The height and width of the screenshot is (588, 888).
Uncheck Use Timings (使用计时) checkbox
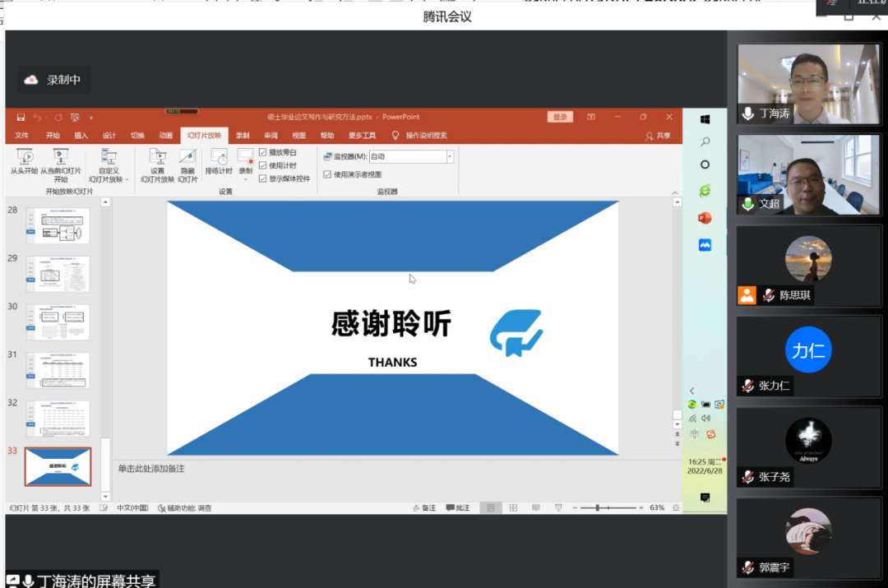point(262,165)
